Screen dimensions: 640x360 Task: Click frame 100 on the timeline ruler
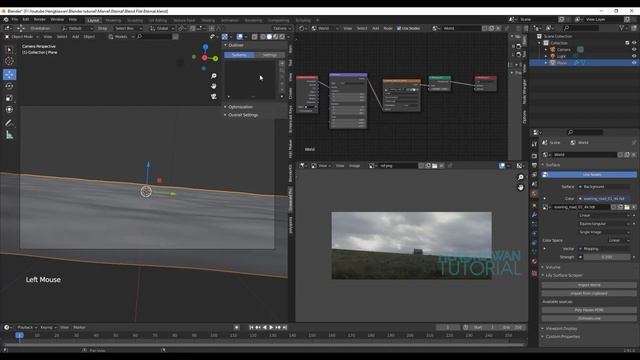pos(213,336)
